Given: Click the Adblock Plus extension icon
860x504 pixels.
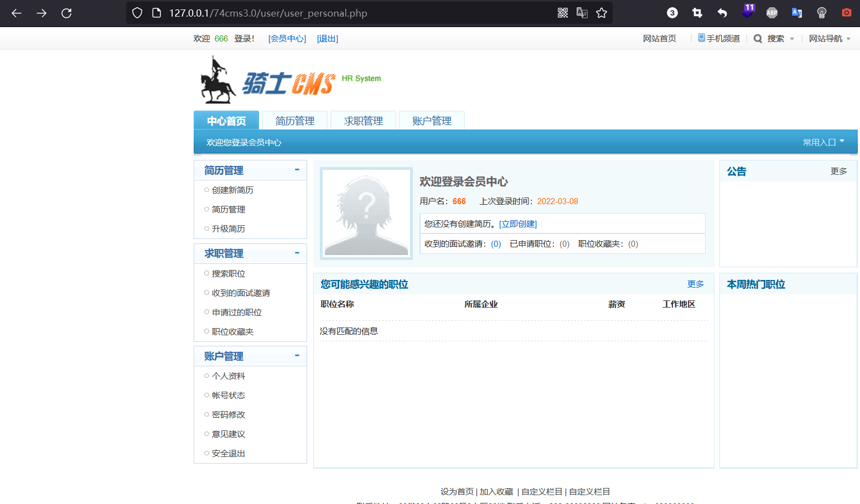Looking at the screenshot, I should tap(771, 12).
